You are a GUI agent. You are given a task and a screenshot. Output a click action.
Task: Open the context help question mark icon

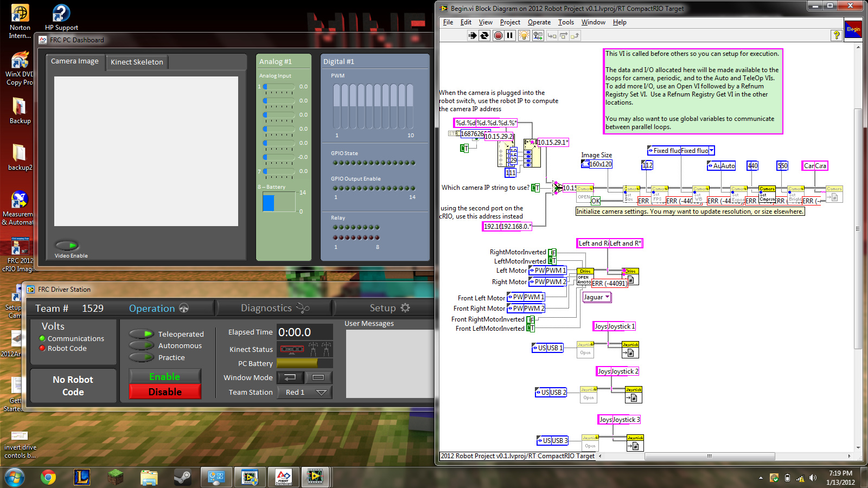point(837,35)
